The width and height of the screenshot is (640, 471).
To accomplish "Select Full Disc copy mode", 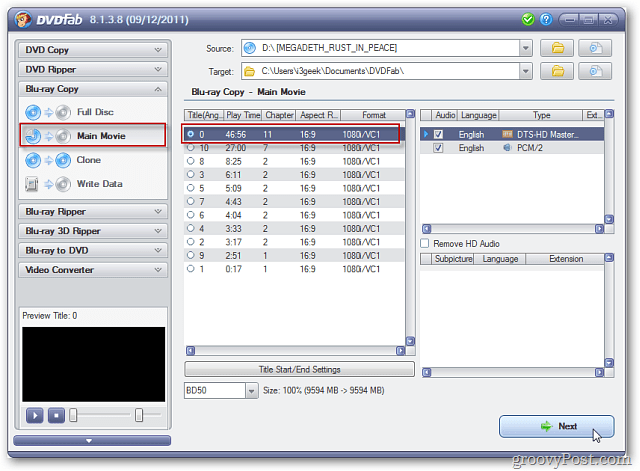I will [x=94, y=112].
